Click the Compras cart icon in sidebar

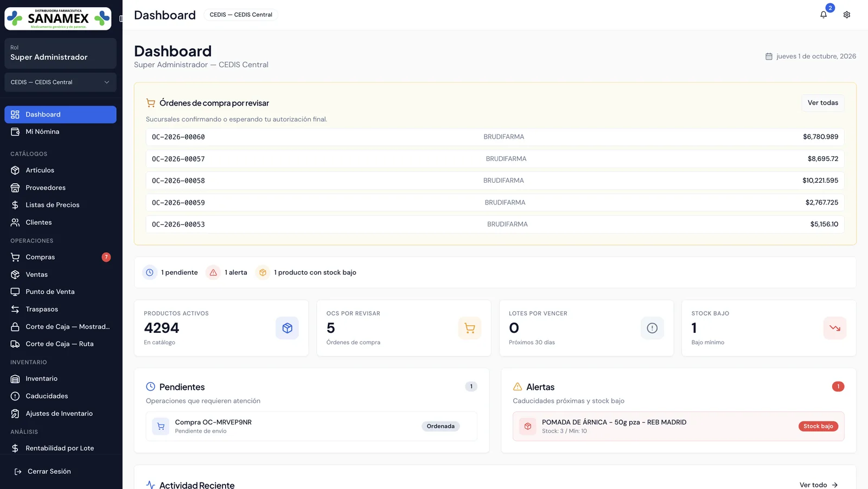point(15,257)
